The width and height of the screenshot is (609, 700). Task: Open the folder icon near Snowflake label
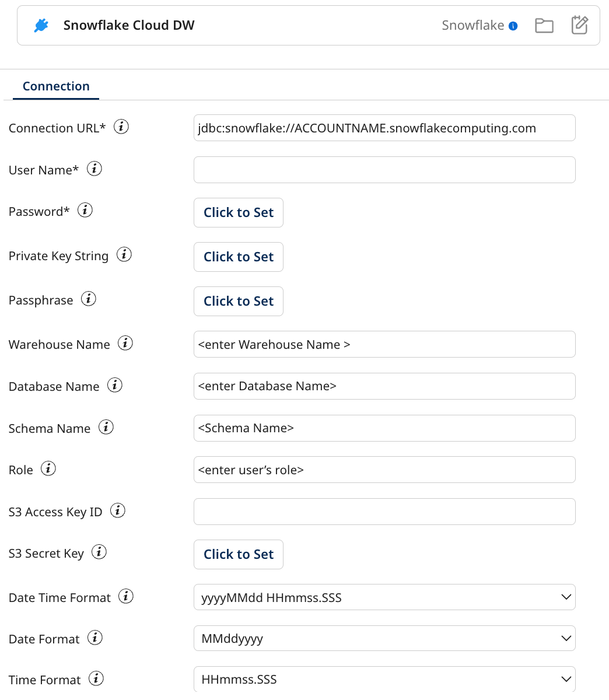pyautogui.click(x=544, y=25)
